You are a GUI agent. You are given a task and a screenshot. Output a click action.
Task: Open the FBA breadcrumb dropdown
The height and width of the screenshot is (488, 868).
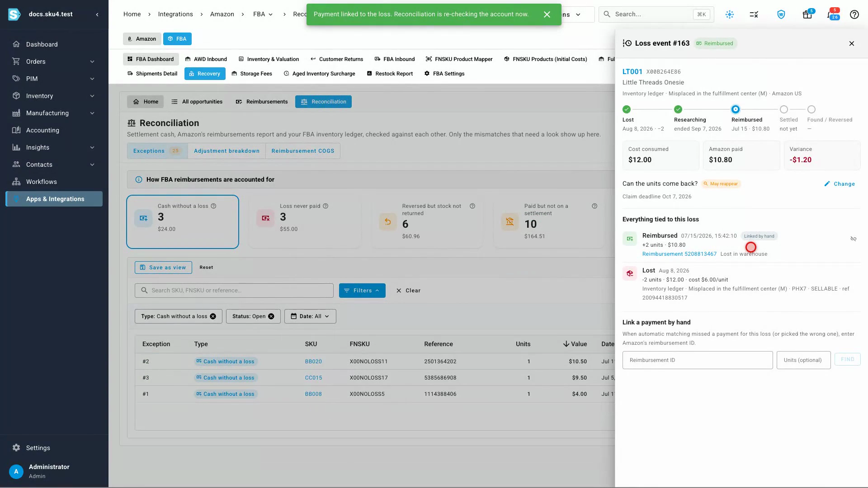[263, 14]
